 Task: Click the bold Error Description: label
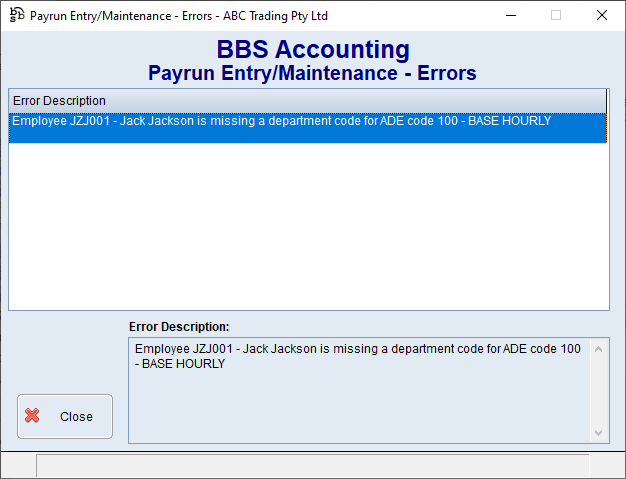[179, 327]
